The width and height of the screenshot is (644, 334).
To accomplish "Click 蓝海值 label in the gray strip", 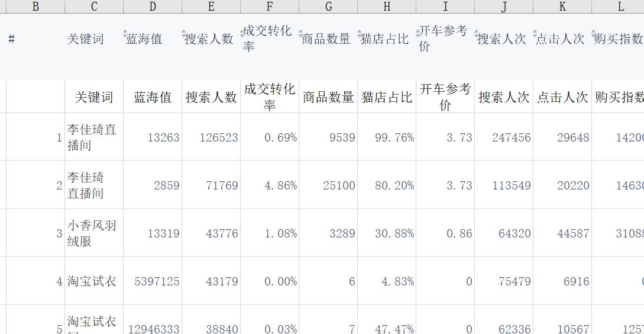I will click(144, 39).
